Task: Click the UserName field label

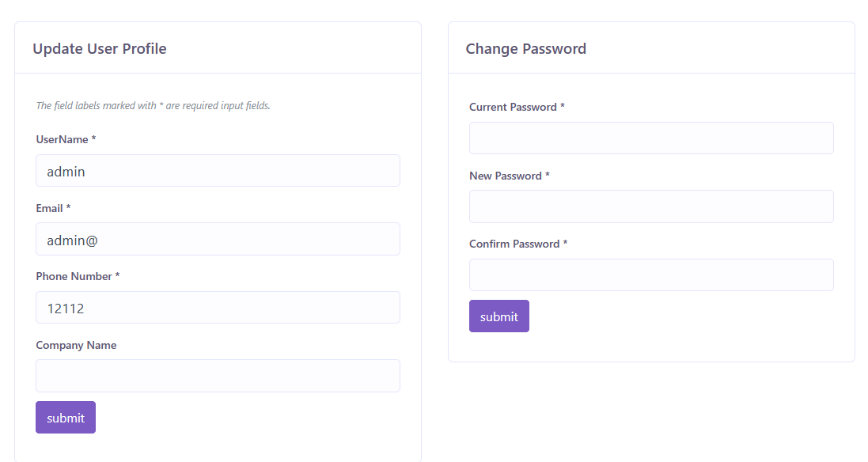Action: [x=62, y=139]
